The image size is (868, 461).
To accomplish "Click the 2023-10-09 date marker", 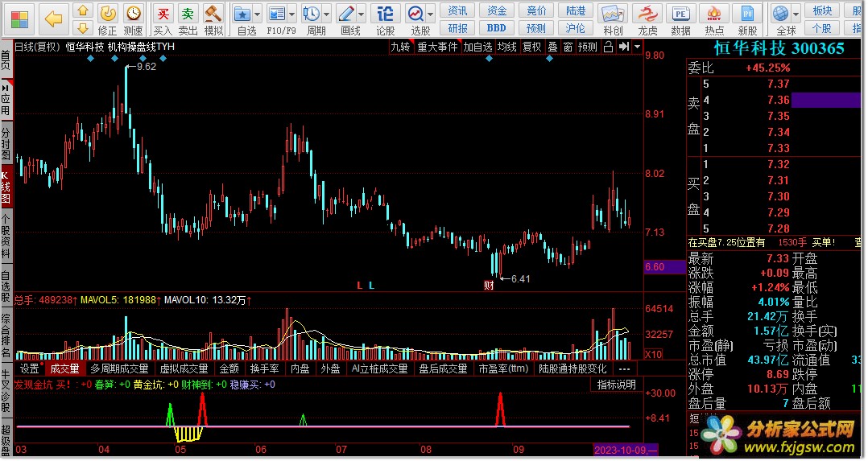I will tap(626, 450).
